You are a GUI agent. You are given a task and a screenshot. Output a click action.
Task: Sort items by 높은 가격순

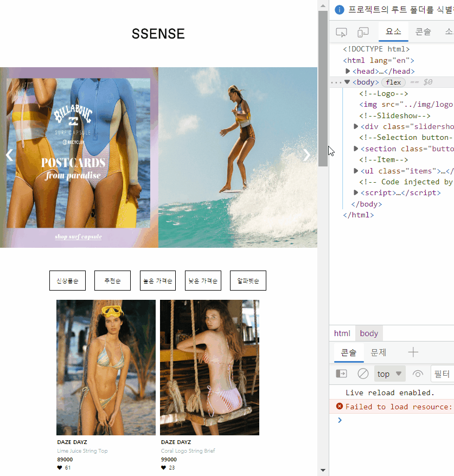pos(158,280)
